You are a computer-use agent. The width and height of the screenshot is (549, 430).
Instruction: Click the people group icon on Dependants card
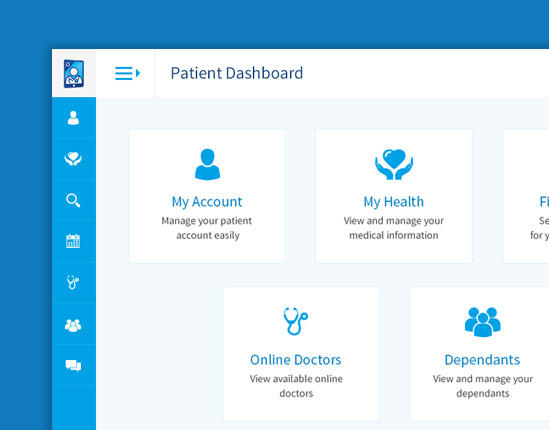482,322
